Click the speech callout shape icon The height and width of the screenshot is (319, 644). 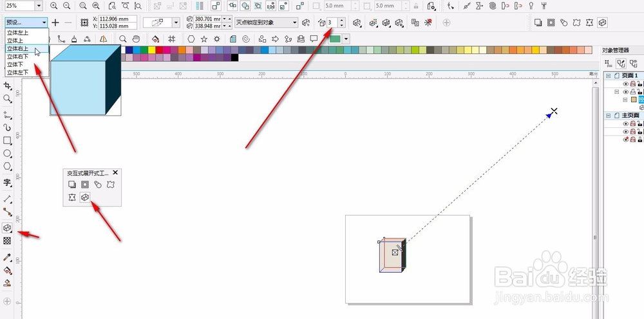pos(314,39)
